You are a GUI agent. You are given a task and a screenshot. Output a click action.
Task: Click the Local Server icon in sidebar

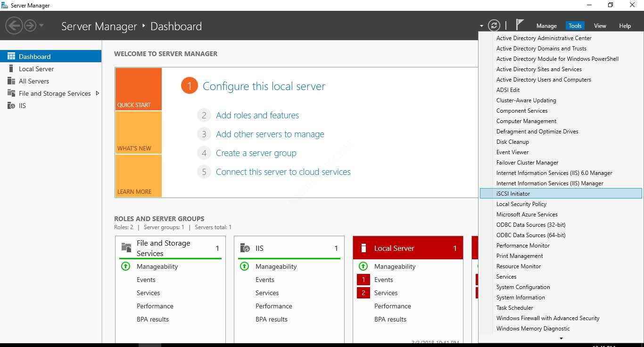[11, 69]
